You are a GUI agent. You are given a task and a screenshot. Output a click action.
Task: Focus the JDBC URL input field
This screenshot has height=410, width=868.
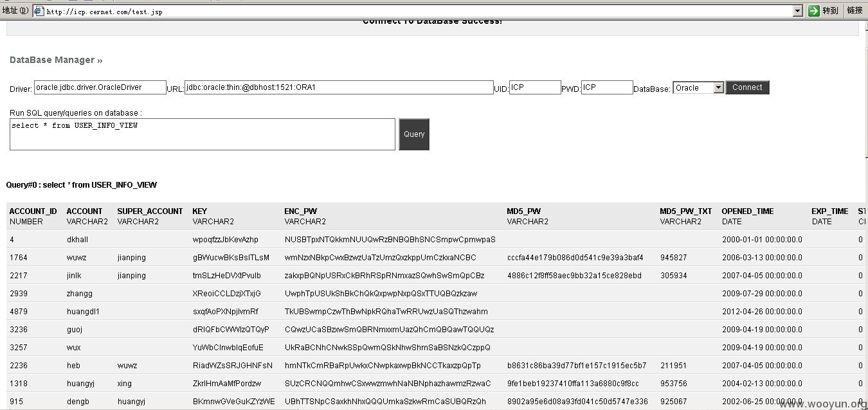click(339, 87)
